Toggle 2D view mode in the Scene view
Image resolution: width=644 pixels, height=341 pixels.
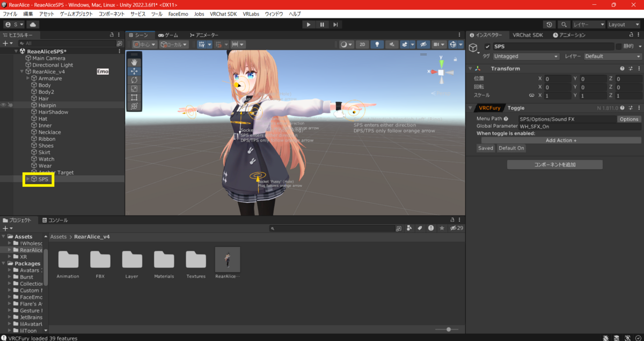(x=363, y=45)
